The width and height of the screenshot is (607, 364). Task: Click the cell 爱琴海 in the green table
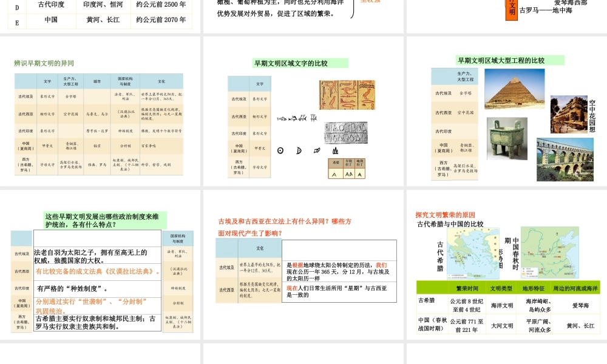coord(580,306)
